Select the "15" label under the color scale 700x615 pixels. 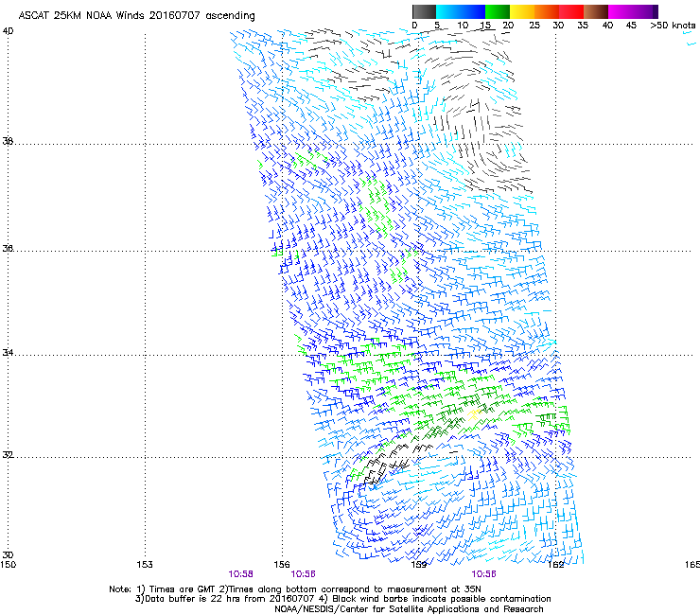(485, 26)
